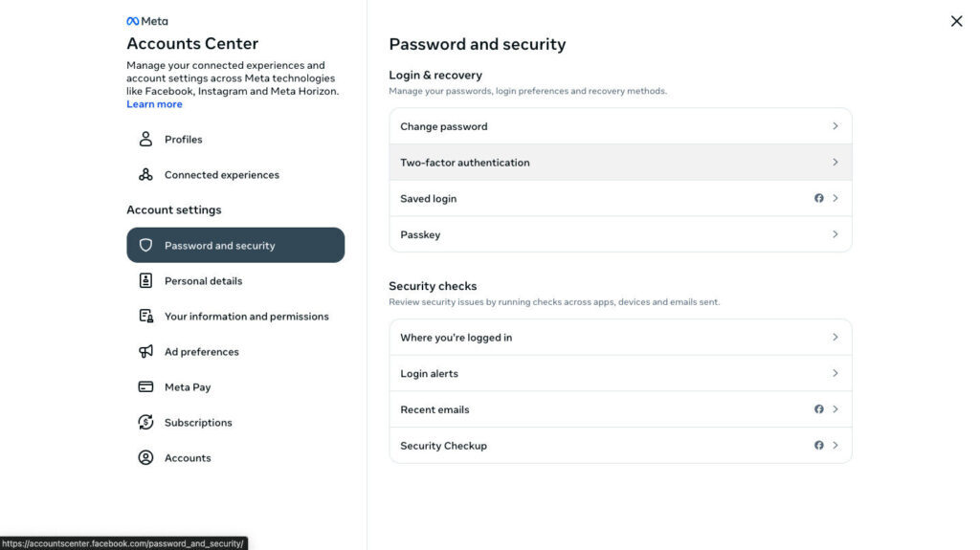Click the Password and security shield icon
The width and height of the screenshot is (980, 550).
(x=145, y=245)
